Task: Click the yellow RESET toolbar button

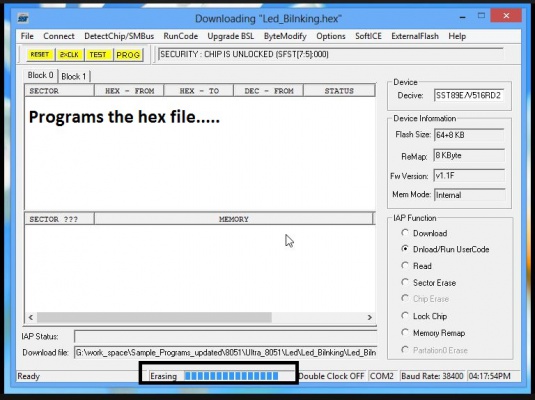Action: tap(40, 55)
